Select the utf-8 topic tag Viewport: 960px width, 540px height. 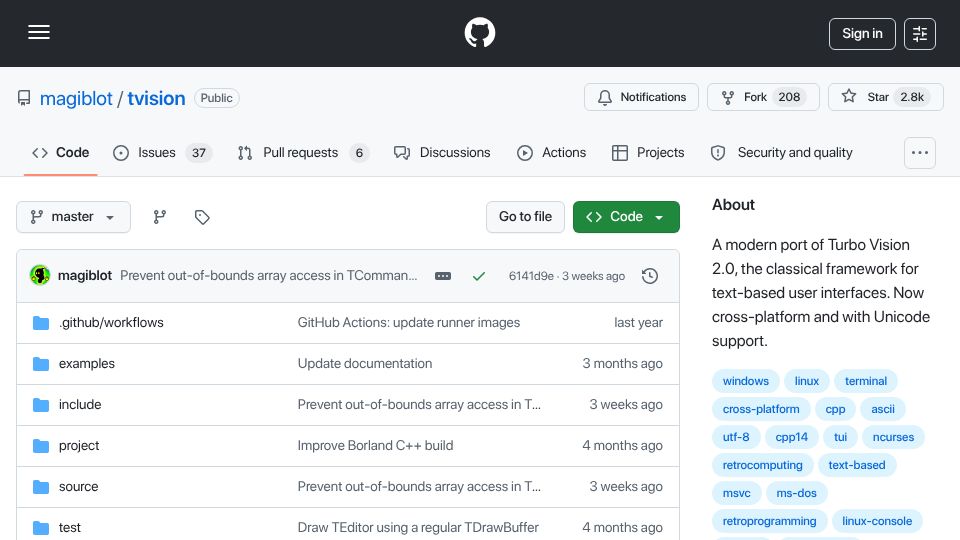click(x=736, y=437)
